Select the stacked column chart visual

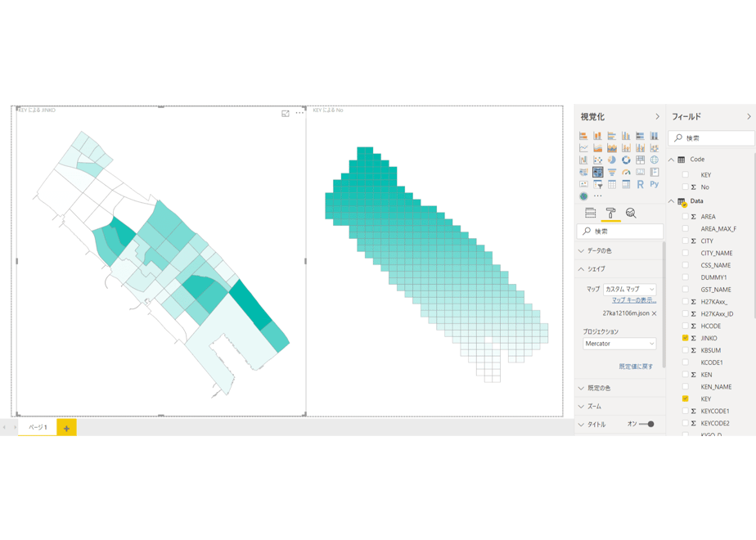click(597, 136)
